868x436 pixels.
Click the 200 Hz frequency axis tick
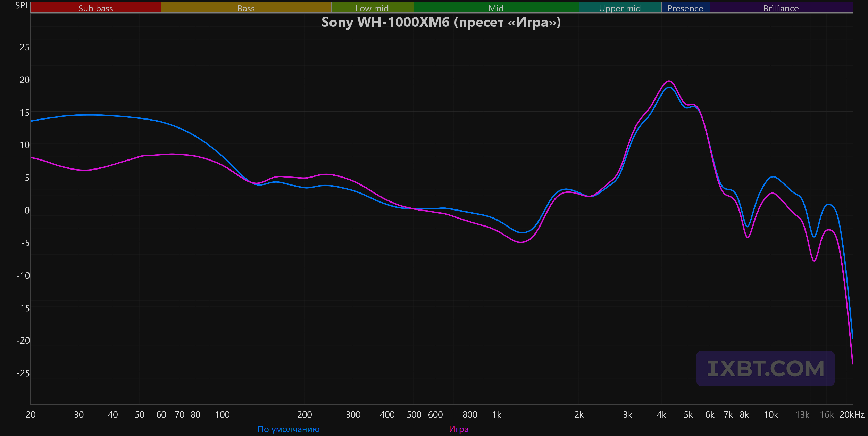pyautogui.click(x=304, y=415)
